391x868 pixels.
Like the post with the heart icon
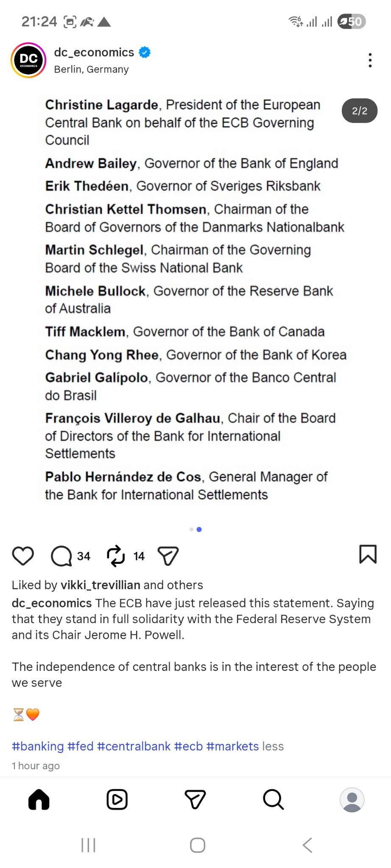tap(23, 556)
